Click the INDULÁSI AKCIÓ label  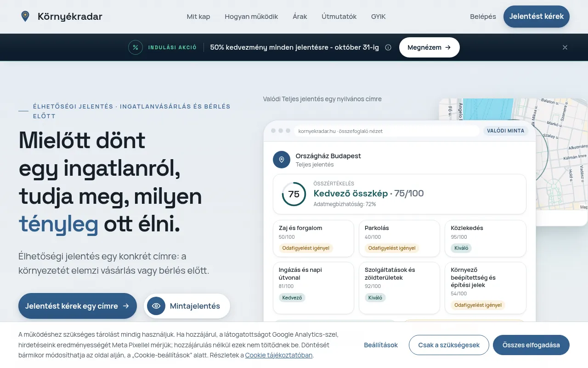[172, 47]
